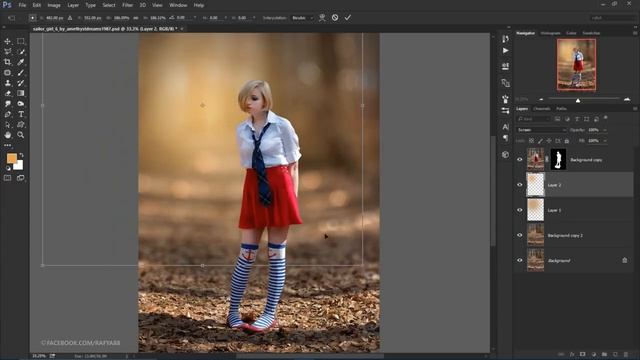Click the background white color swatch
This screenshot has height=360, width=640.
19,166
